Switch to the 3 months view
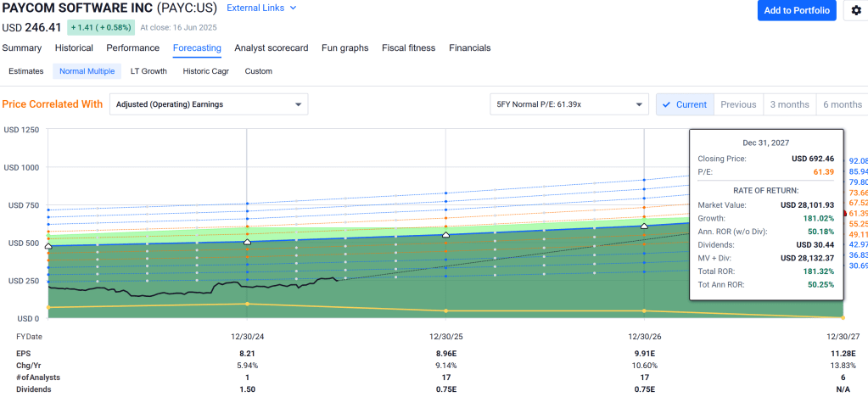The height and width of the screenshot is (397, 868). tap(789, 104)
